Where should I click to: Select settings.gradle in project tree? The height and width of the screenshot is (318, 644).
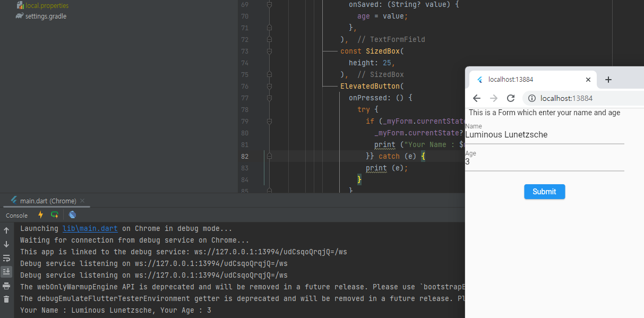[x=46, y=16]
